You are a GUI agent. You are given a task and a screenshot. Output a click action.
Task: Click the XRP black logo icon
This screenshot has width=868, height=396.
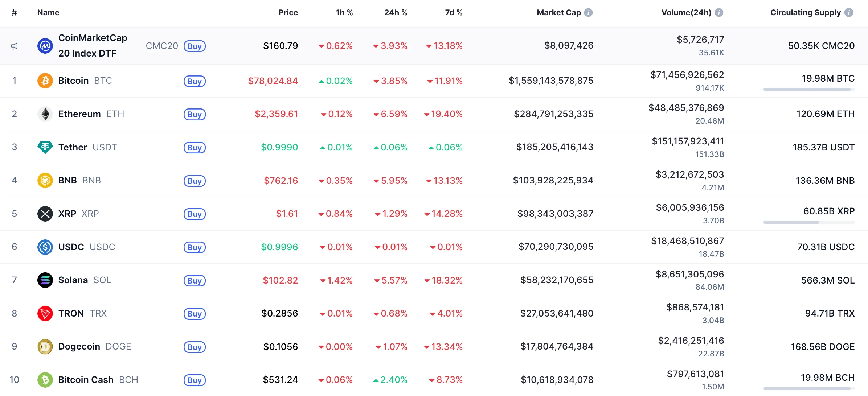point(45,214)
